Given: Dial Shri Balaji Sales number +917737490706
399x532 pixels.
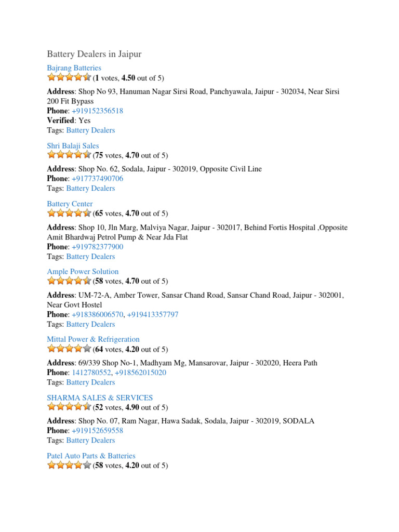Looking at the screenshot, I should (x=97, y=178).
